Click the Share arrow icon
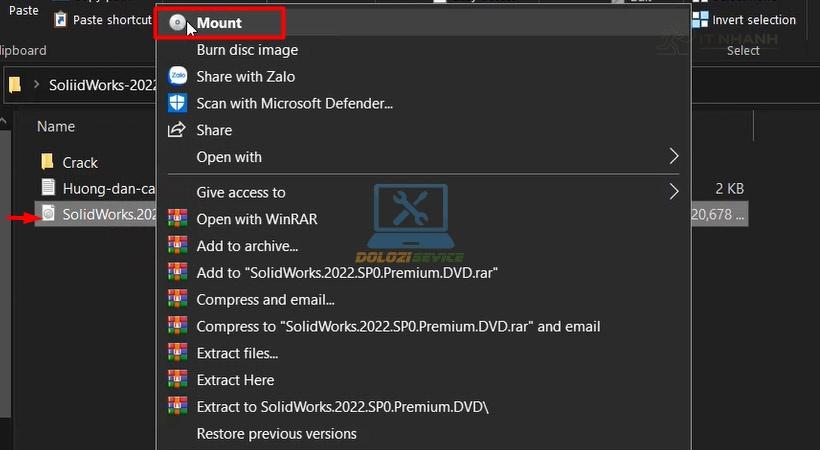The height and width of the screenshot is (450, 820). click(177, 130)
